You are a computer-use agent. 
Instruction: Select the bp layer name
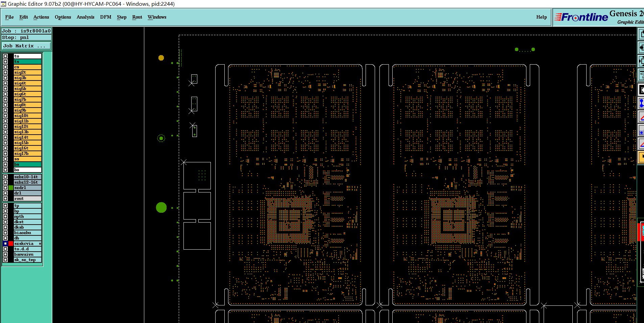pos(27,211)
